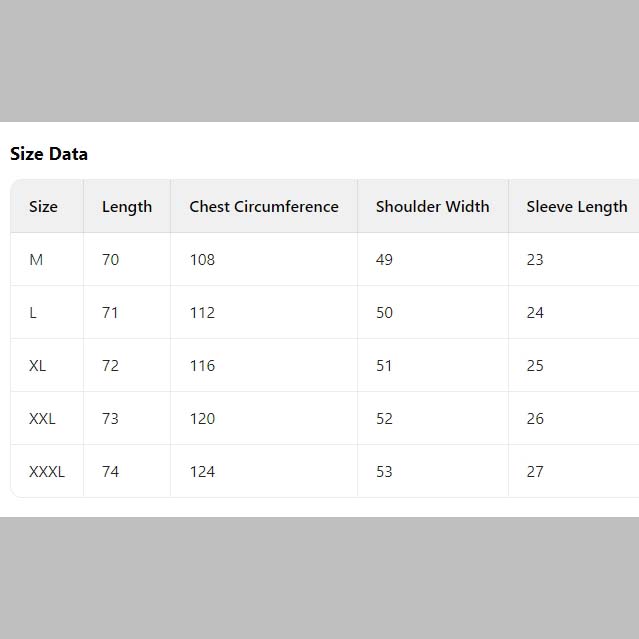Select chest circumference value 116
The width and height of the screenshot is (639, 639).
pos(202,366)
